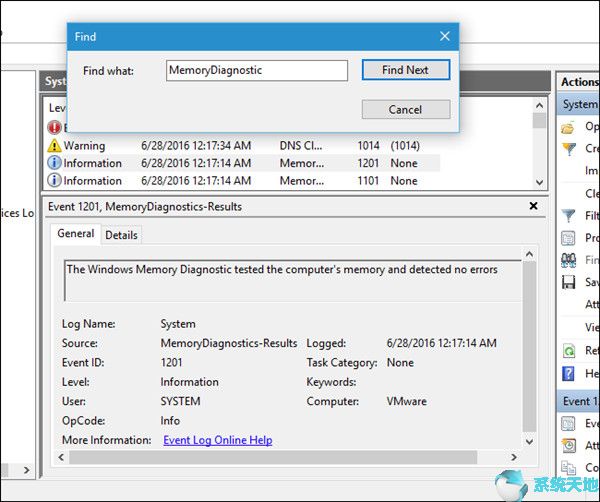
Task: Click event details scroll down arrow
Action: tap(529, 442)
